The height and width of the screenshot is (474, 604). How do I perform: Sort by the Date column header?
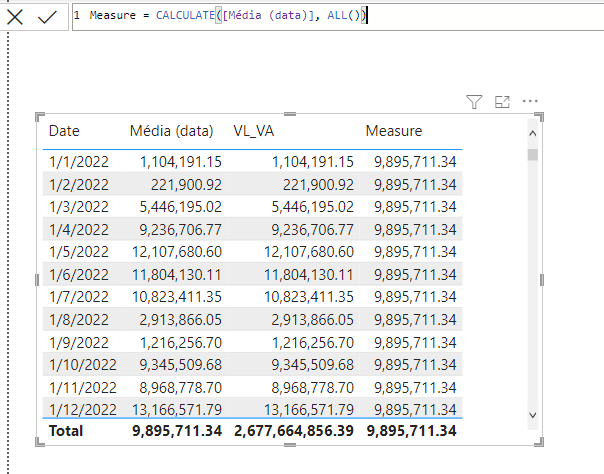pyautogui.click(x=64, y=131)
